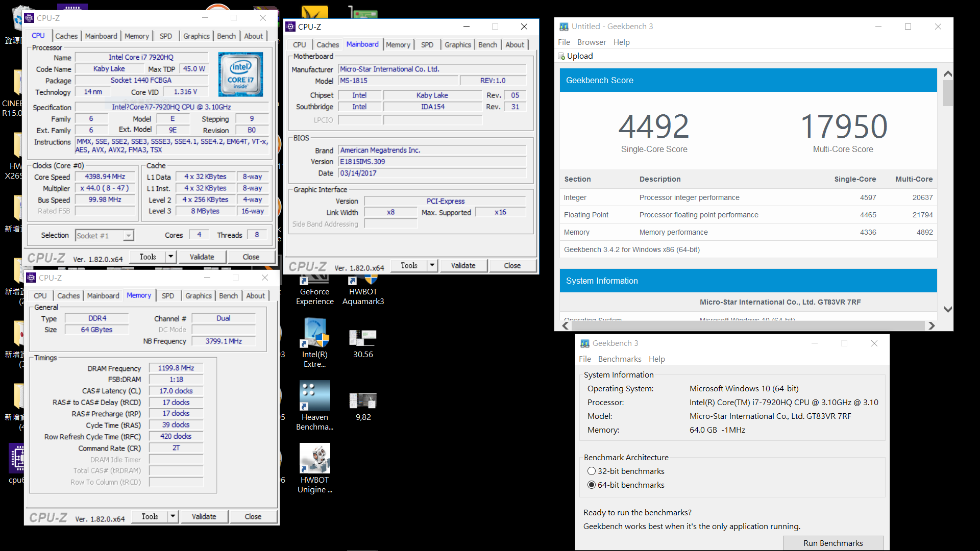Click Intel Core i7 7920HQ name field

141,57
